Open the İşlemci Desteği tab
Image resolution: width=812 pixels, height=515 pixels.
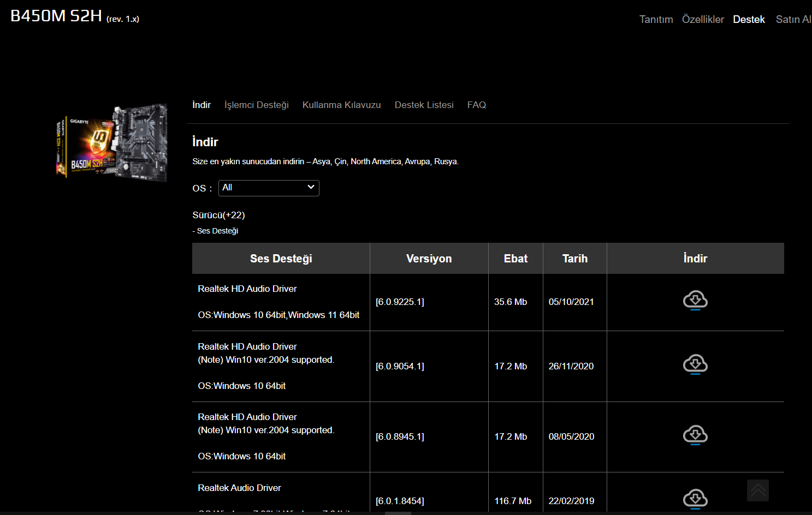click(257, 105)
